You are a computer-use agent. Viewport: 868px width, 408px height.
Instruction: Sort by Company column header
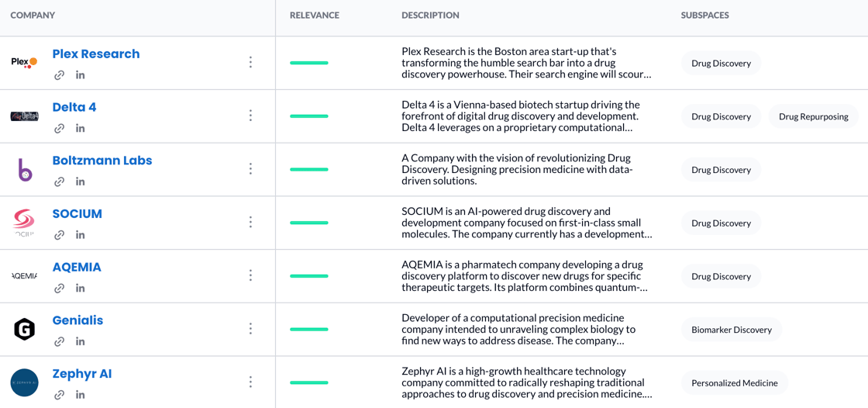(33, 16)
